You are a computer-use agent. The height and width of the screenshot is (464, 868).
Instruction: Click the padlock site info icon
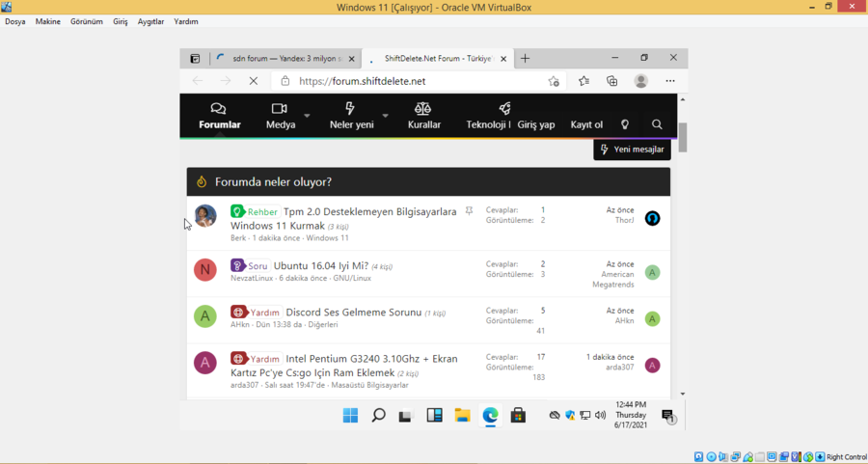point(285,81)
